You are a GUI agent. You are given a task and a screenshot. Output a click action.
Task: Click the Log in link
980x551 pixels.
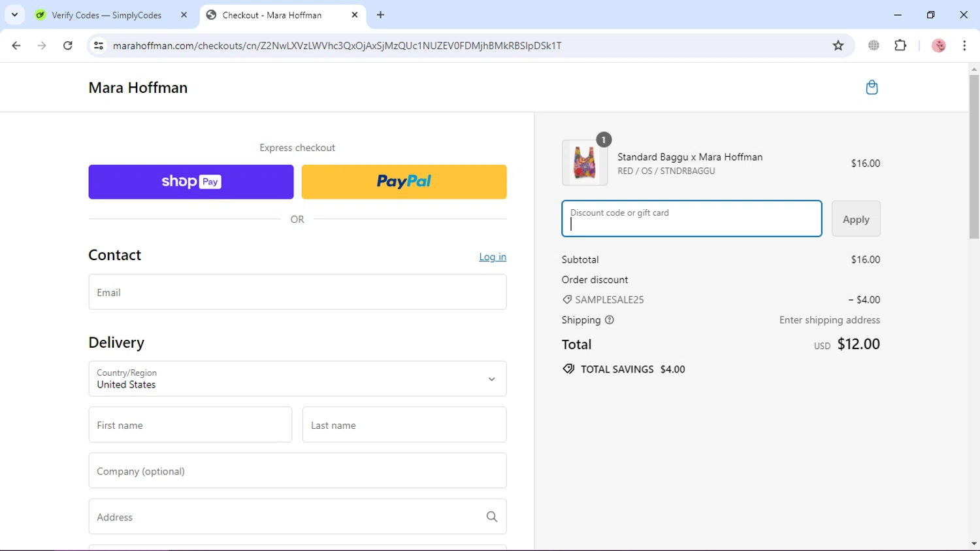pos(493,257)
